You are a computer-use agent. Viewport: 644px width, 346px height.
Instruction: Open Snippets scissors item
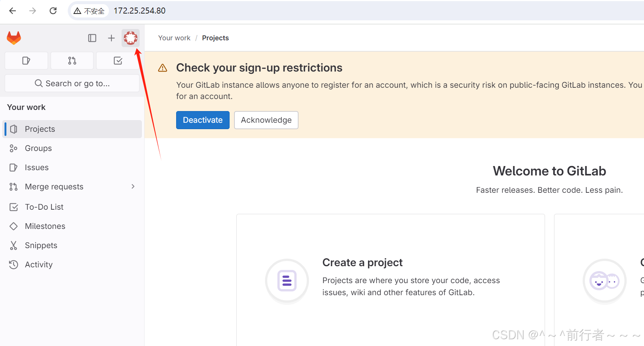[73, 245]
